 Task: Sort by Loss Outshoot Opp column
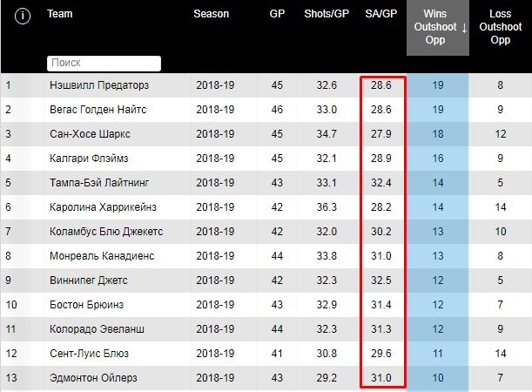point(501,27)
